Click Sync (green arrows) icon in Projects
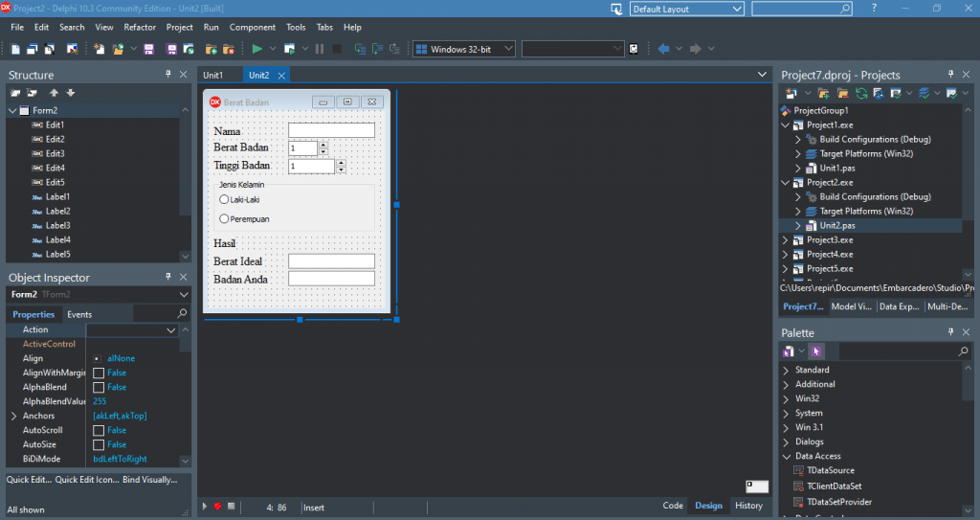This screenshot has width=980, height=520. coord(861,93)
